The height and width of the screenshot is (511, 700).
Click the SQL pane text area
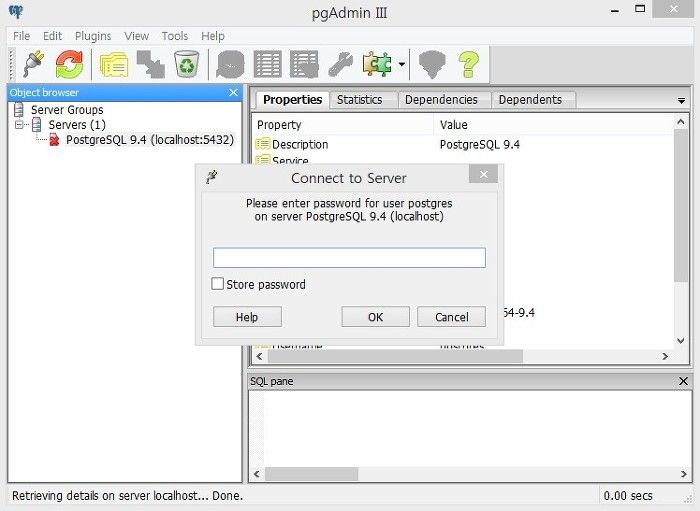tap(470, 429)
